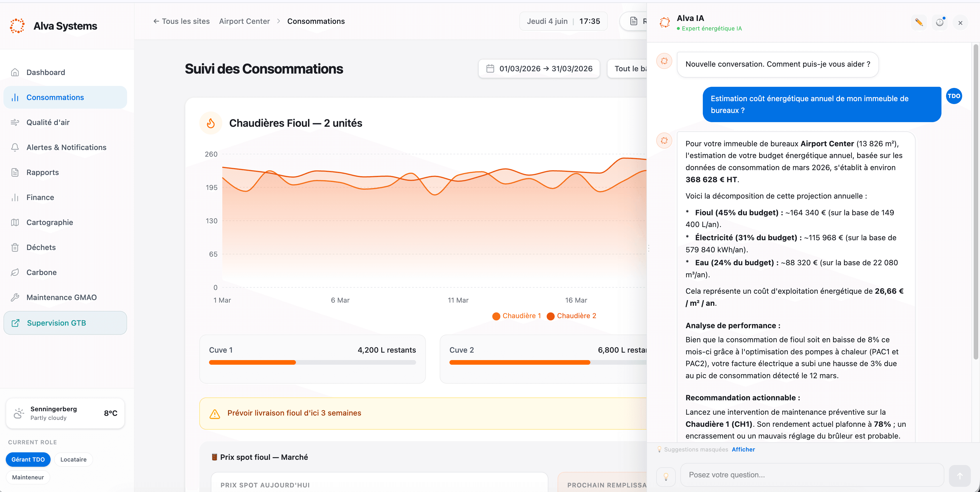The height and width of the screenshot is (492, 980).
Task: Open Supervision GTB external link
Action: point(65,323)
